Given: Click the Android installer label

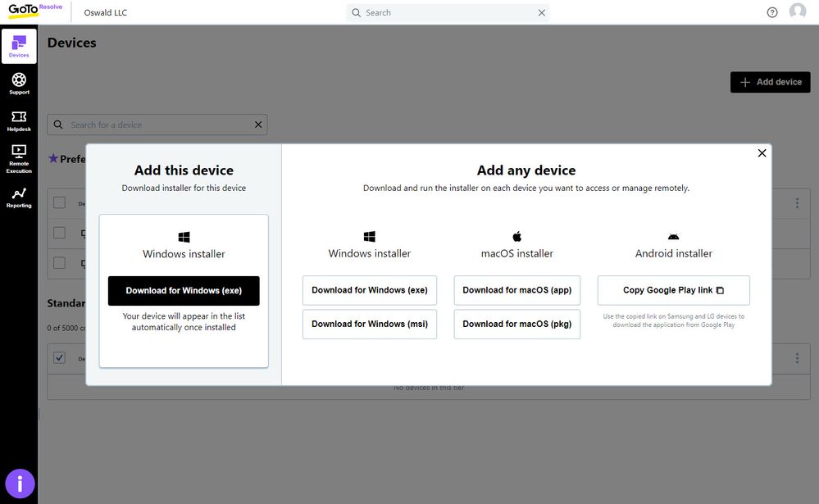Looking at the screenshot, I should coord(674,254).
